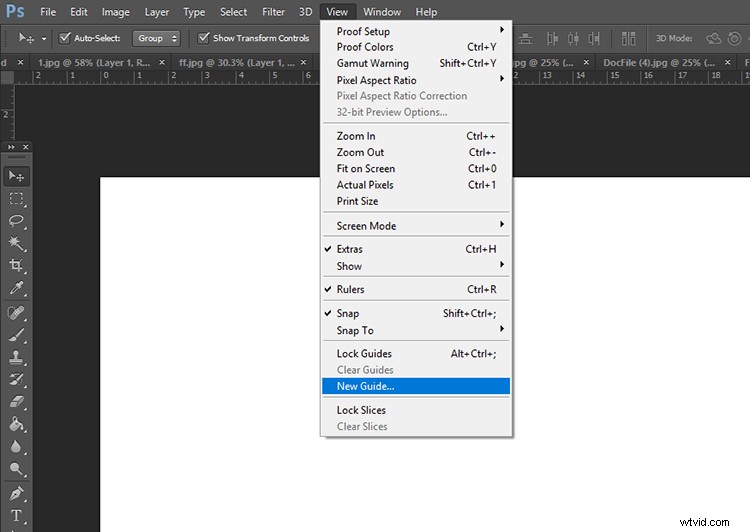Screen dimensions: 750x532
Task: Open the Image menu
Action: point(116,12)
